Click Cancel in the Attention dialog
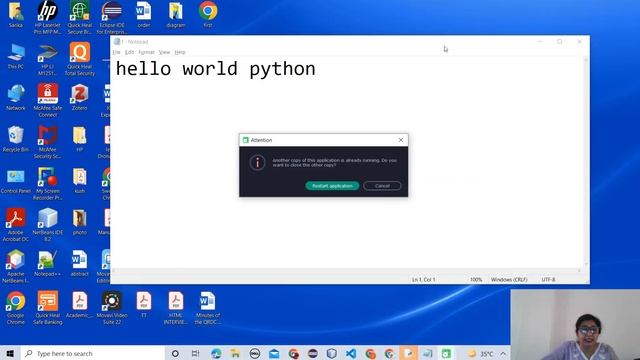This screenshot has height=360, width=640. 382,186
